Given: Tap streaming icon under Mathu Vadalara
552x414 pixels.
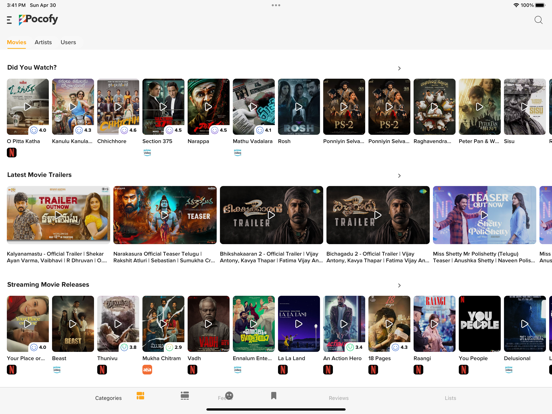Looking at the screenshot, I should pos(238,153).
